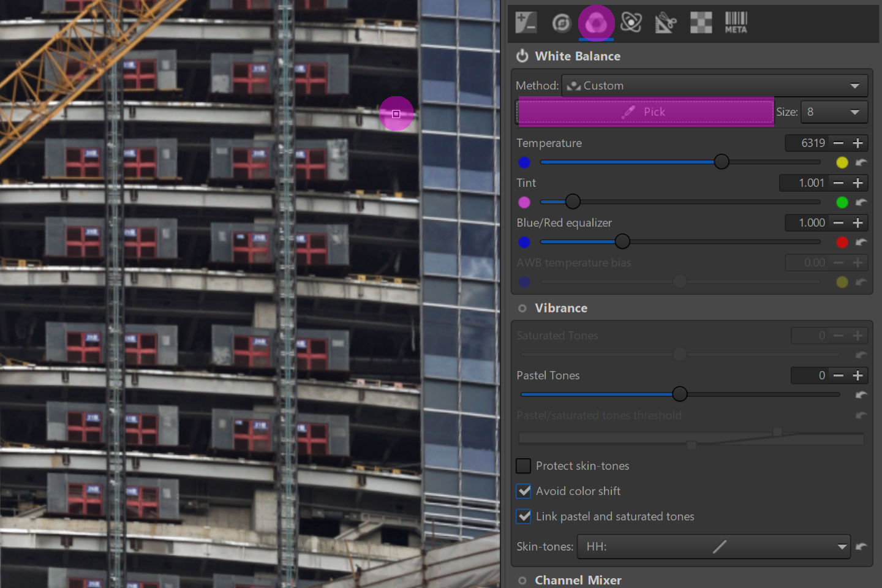Uncheck Avoid color shift checkbox

pos(524,491)
